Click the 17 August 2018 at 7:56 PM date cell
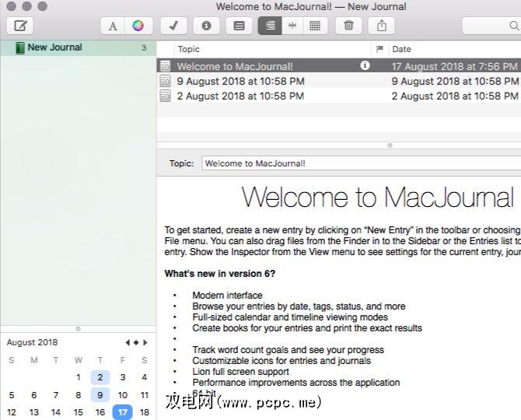Viewport: 521px width, 420px height. pos(455,66)
